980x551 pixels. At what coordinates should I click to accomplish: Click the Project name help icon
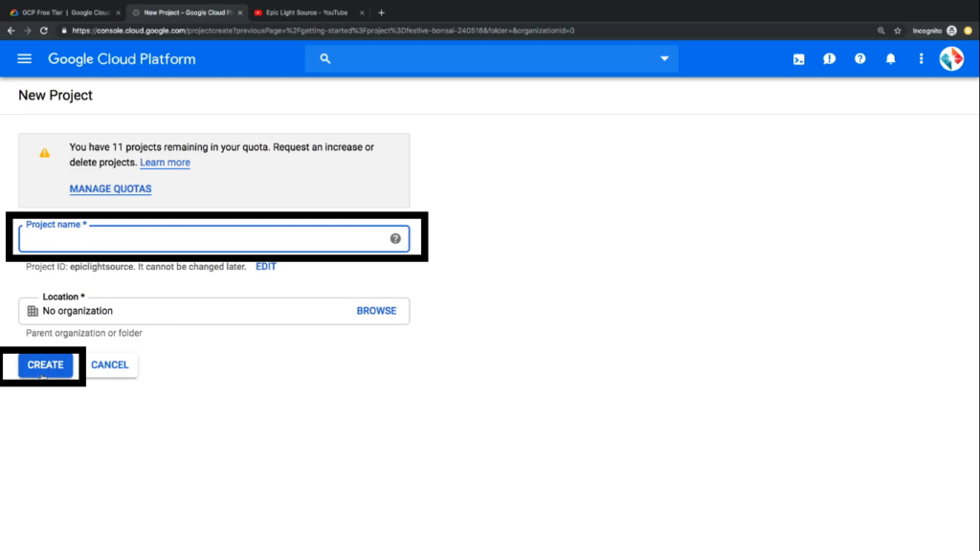(395, 238)
